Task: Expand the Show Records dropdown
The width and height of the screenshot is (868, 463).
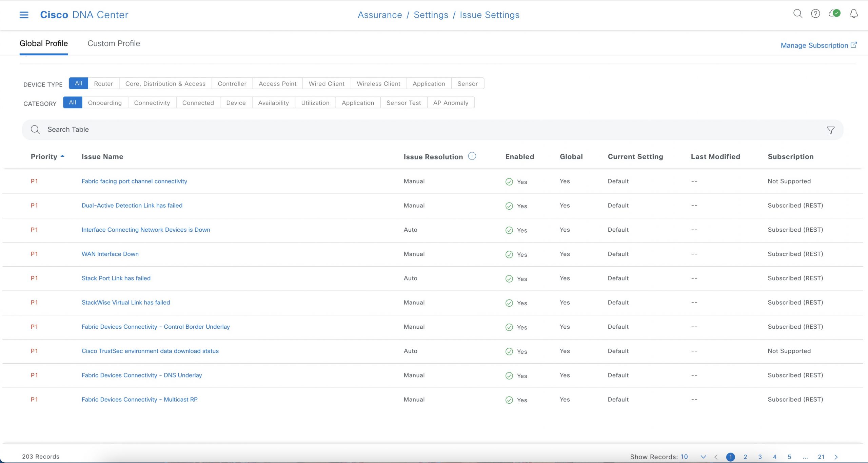Action: pyautogui.click(x=703, y=457)
